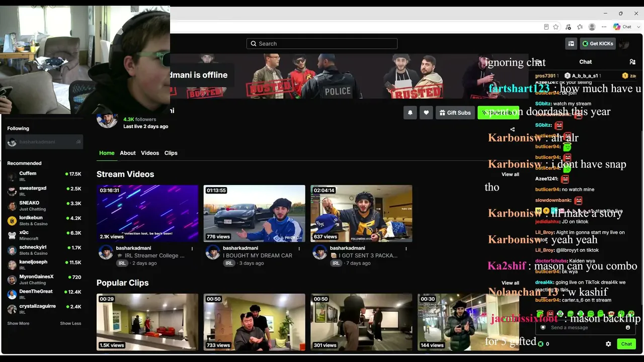Send message with green Chat button
Screen dimensions: 644x362
626,344
